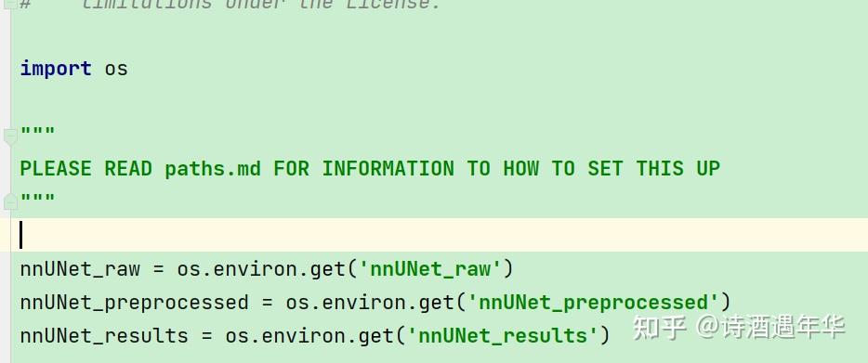
Task: Place the cursor on os in the import line
Action: [116, 70]
